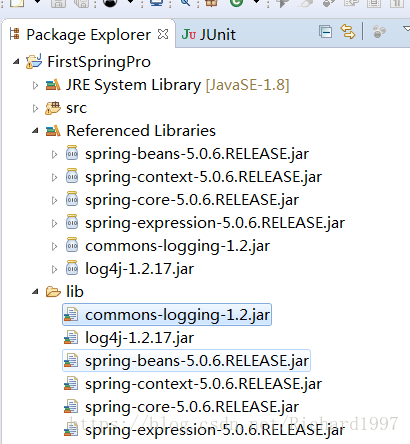This screenshot has height=444, width=410.
Task: Expand the src source folder arrow
Action: click(x=35, y=108)
